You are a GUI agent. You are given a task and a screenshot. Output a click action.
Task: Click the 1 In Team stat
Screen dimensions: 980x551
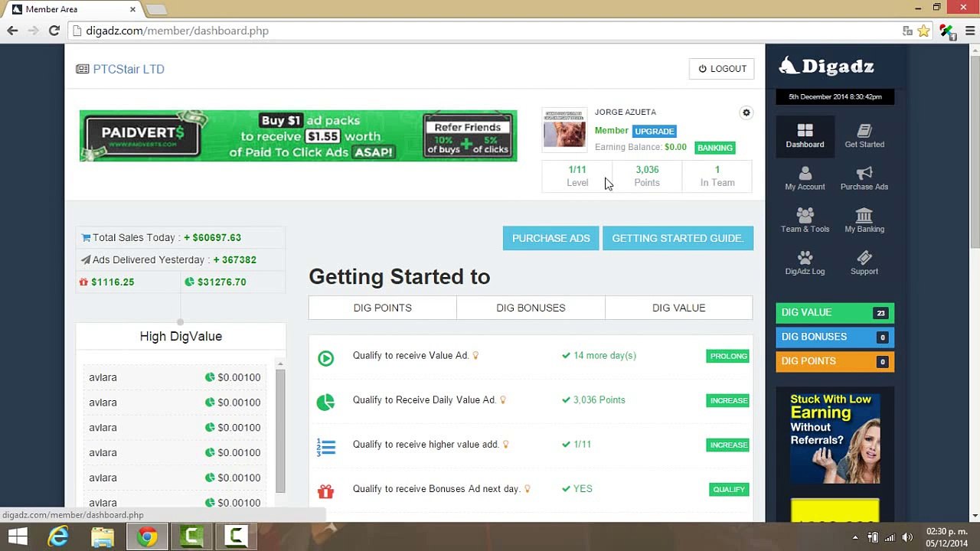click(x=717, y=176)
